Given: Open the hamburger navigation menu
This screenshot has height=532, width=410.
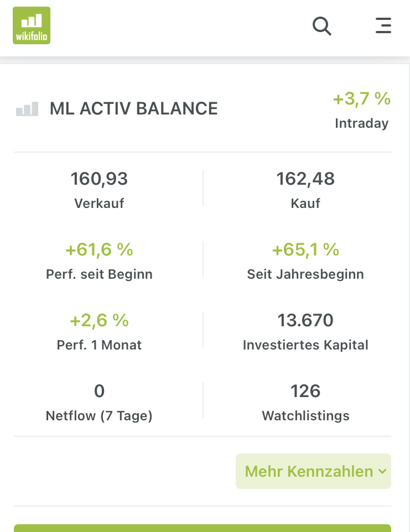Looking at the screenshot, I should click(383, 25).
